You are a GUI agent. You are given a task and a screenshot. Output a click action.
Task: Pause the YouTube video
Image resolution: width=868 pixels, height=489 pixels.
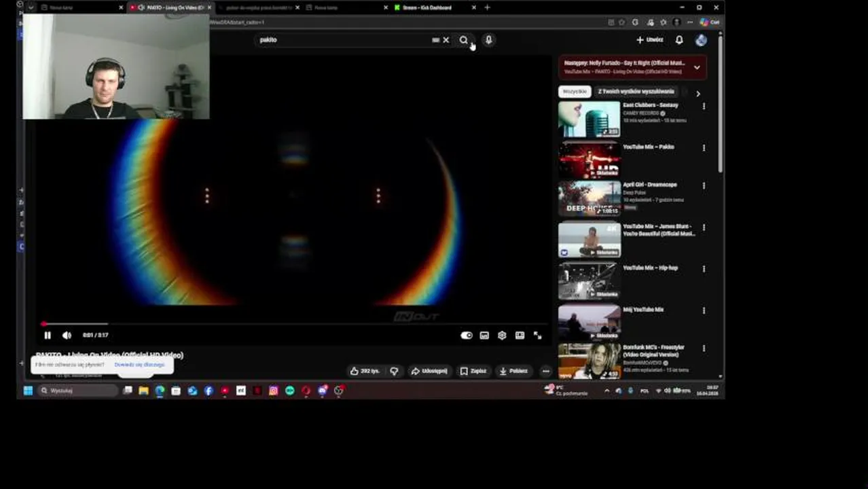tap(48, 336)
